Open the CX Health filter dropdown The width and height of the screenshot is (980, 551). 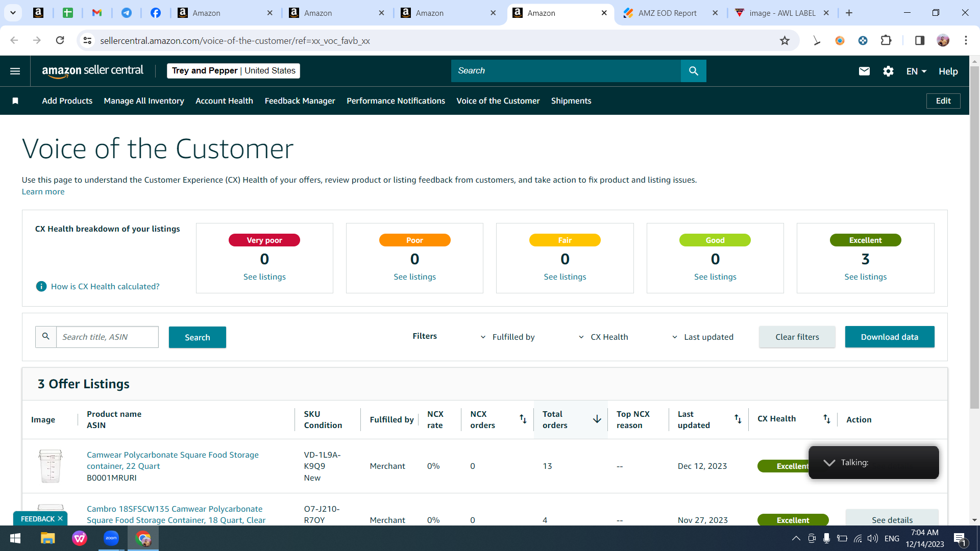point(603,337)
